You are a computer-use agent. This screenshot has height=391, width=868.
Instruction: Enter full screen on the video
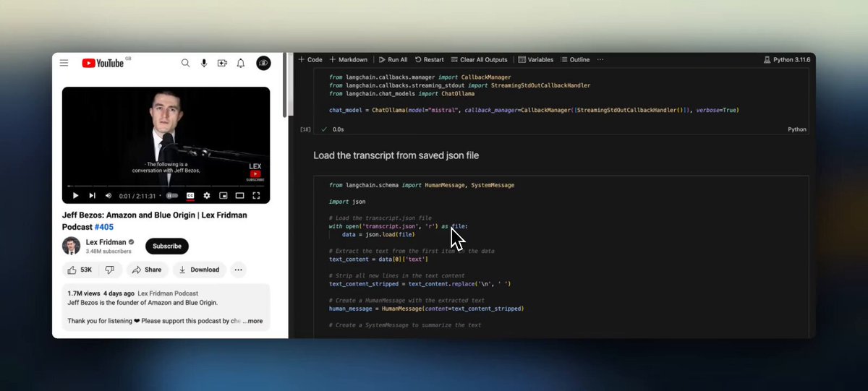click(257, 195)
